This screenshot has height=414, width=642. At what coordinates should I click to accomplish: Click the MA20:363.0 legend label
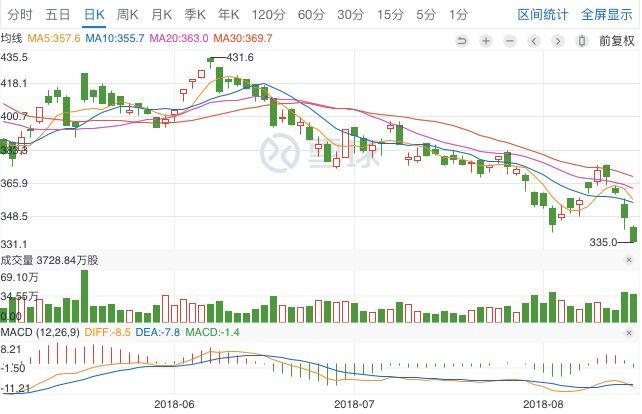179,38
